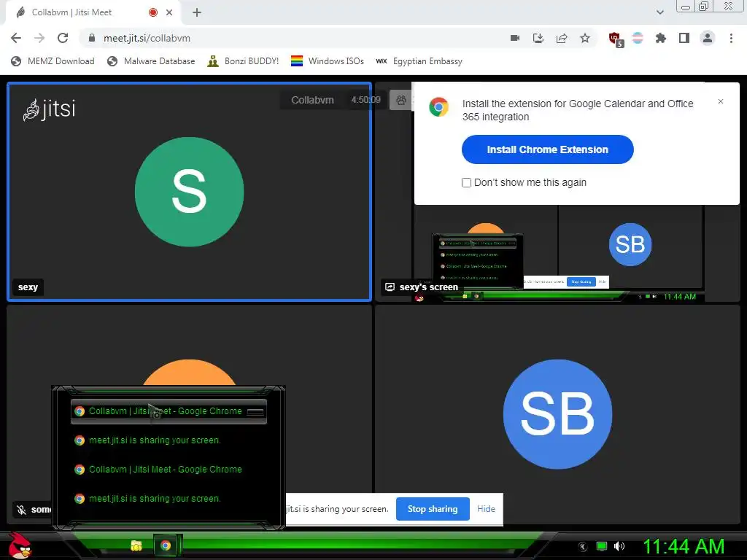
Task: Open the network monitor tray icon
Action: tap(602, 546)
